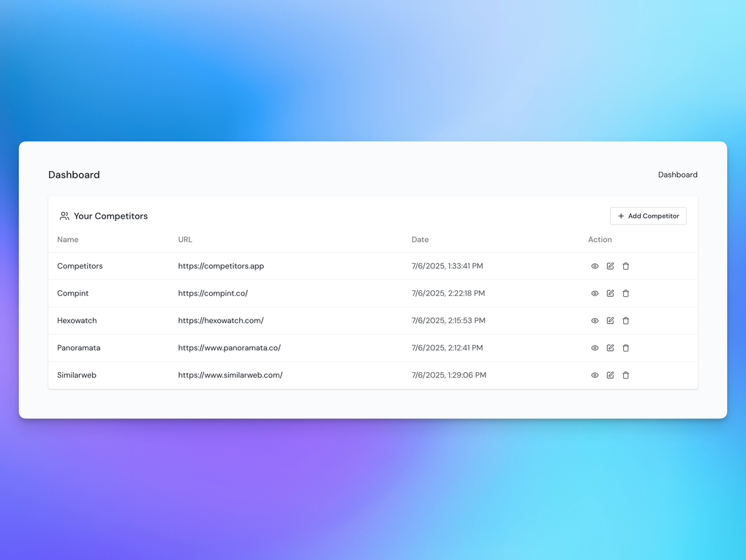View the Panoramata competitor
Image resolution: width=746 pixels, height=560 pixels.
point(595,348)
